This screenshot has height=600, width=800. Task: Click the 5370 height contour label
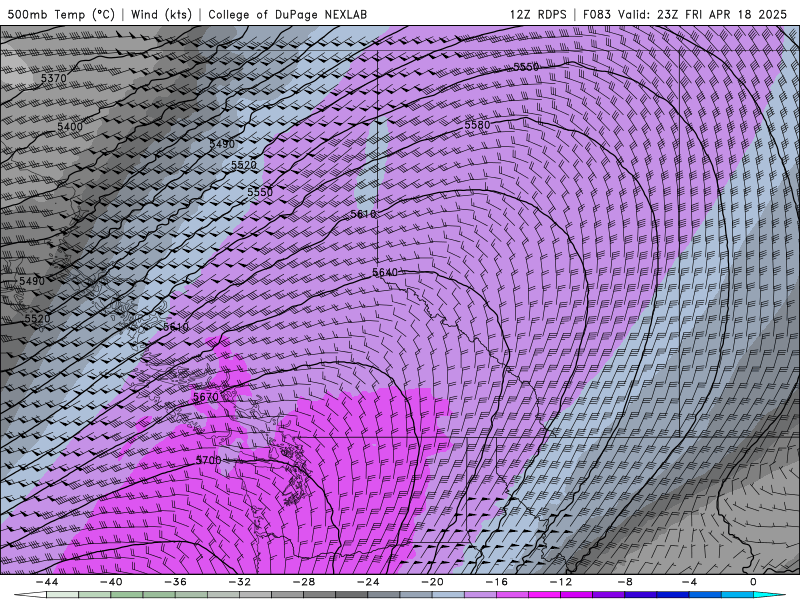pos(54,78)
